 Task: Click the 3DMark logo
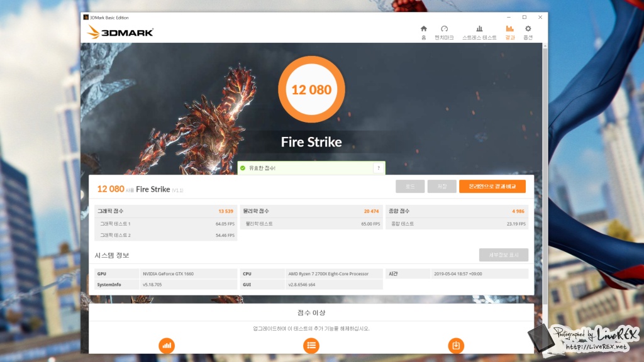tap(120, 32)
